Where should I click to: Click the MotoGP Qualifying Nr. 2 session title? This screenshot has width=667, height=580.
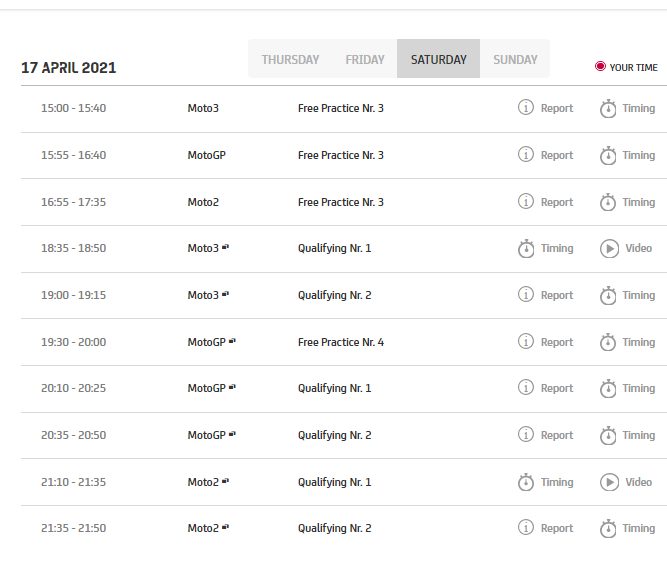(x=334, y=435)
